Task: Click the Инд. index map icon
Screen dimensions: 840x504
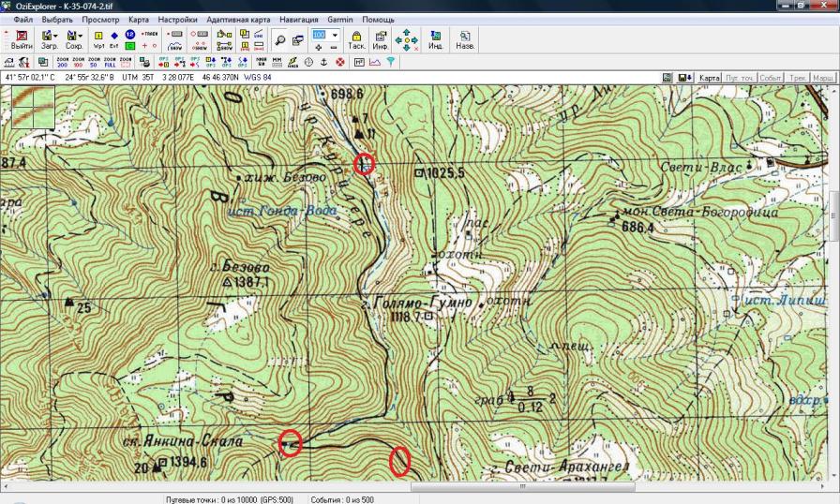Action: click(x=436, y=39)
